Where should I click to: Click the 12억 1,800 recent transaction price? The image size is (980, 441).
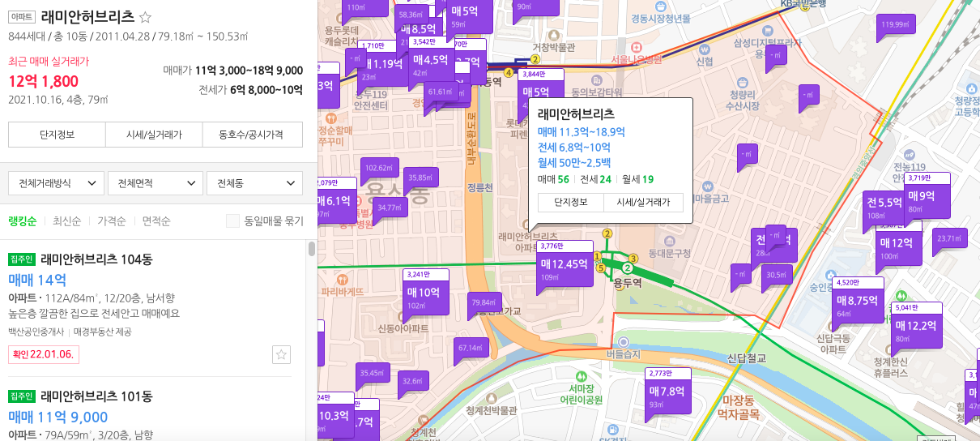(43, 80)
